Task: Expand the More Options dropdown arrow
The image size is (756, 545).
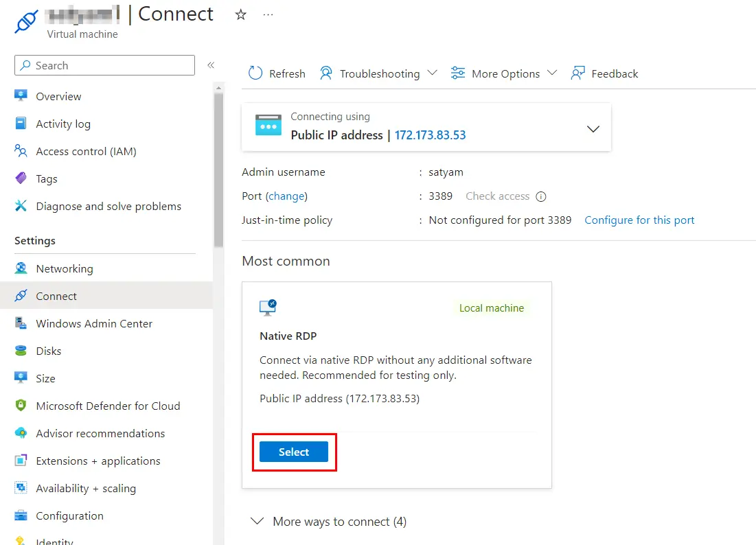Action: tap(553, 73)
